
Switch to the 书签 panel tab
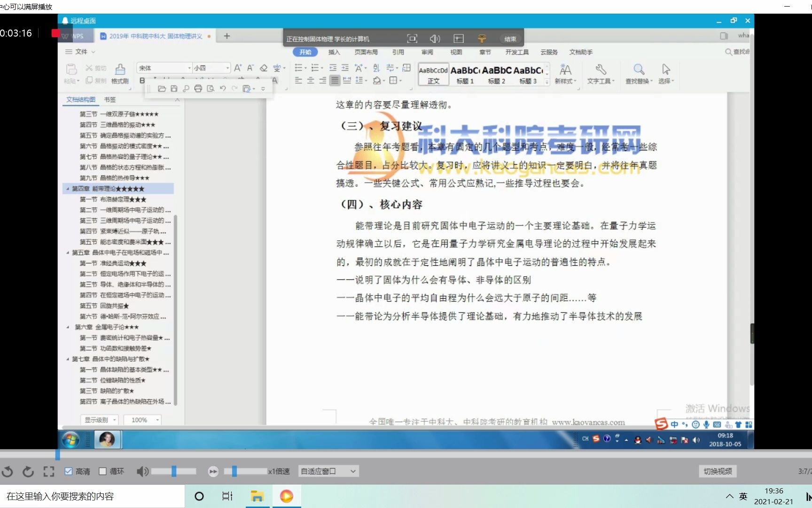click(110, 100)
